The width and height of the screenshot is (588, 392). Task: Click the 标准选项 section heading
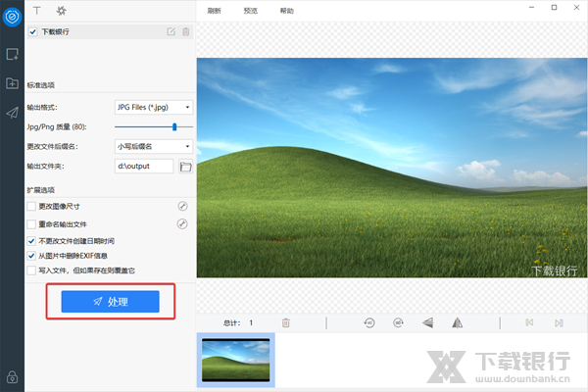click(41, 85)
